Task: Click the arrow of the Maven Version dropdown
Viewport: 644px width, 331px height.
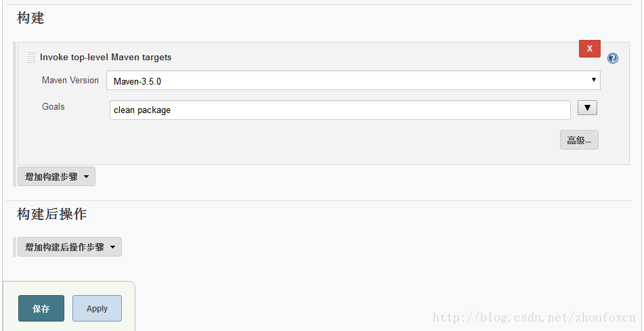Action: (x=594, y=80)
